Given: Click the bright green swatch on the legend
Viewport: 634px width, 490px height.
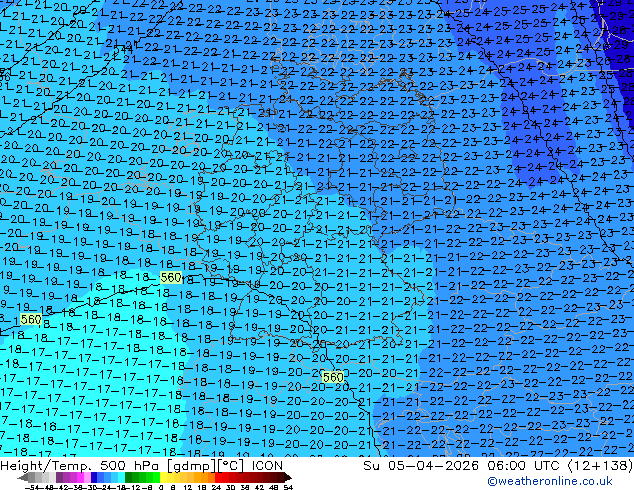Looking at the screenshot, I should [x=156, y=477].
